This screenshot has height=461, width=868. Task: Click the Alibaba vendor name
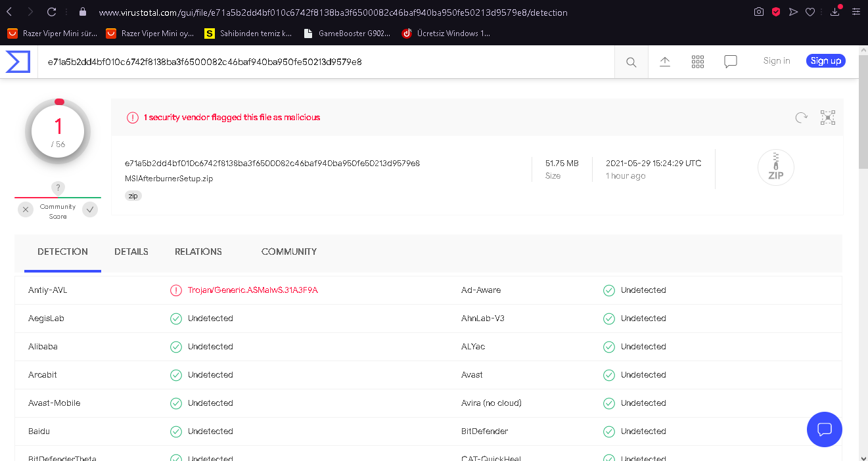[43, 347]
